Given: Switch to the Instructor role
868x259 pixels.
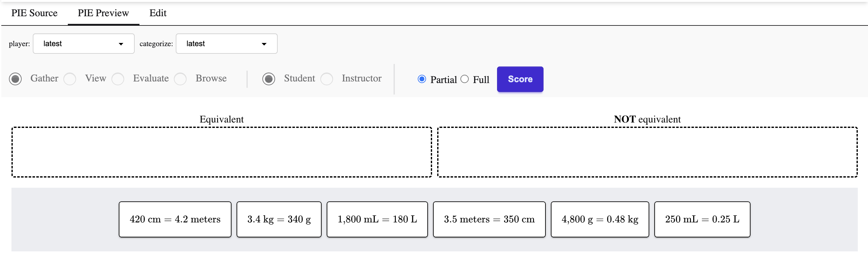Looking at the screenshot, I should 327,79.
